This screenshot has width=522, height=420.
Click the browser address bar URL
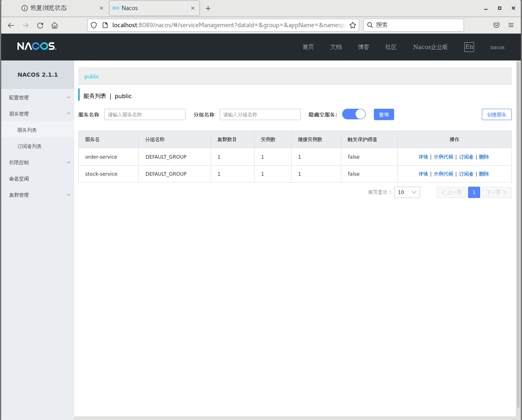(x=229, y=25)
